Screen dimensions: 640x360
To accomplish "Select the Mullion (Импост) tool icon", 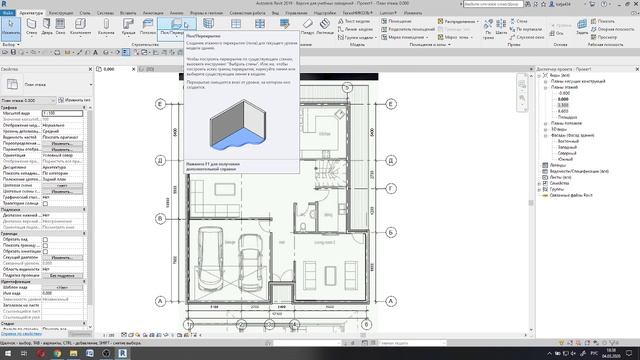I will [260, 24].
